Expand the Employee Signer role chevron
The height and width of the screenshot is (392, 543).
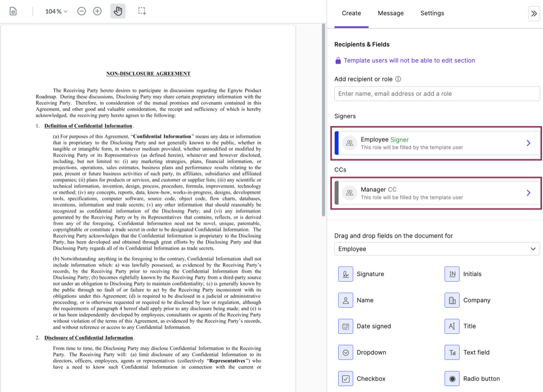pos(528,143)
